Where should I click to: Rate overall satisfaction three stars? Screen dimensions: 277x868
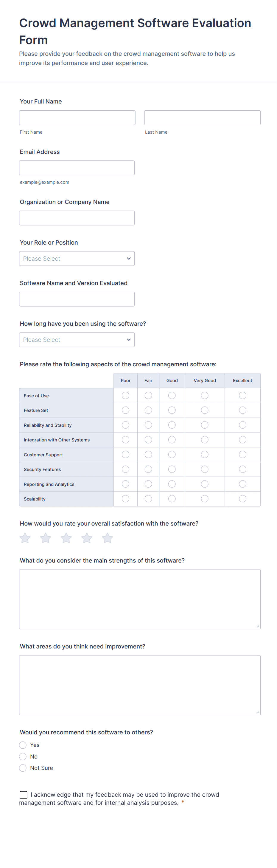tap(66, 538)
